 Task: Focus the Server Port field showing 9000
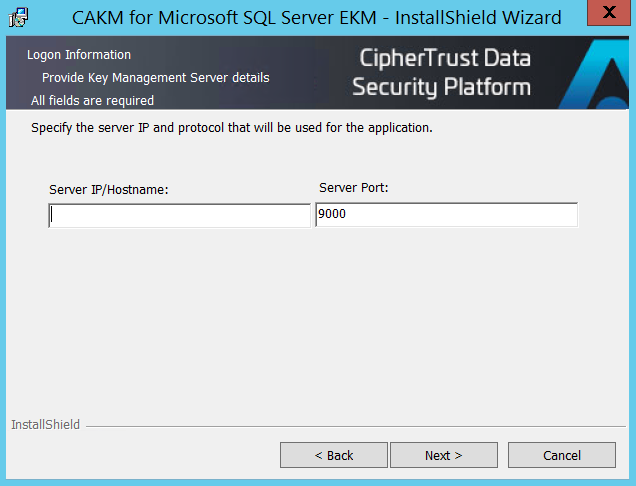coord(446,215)
